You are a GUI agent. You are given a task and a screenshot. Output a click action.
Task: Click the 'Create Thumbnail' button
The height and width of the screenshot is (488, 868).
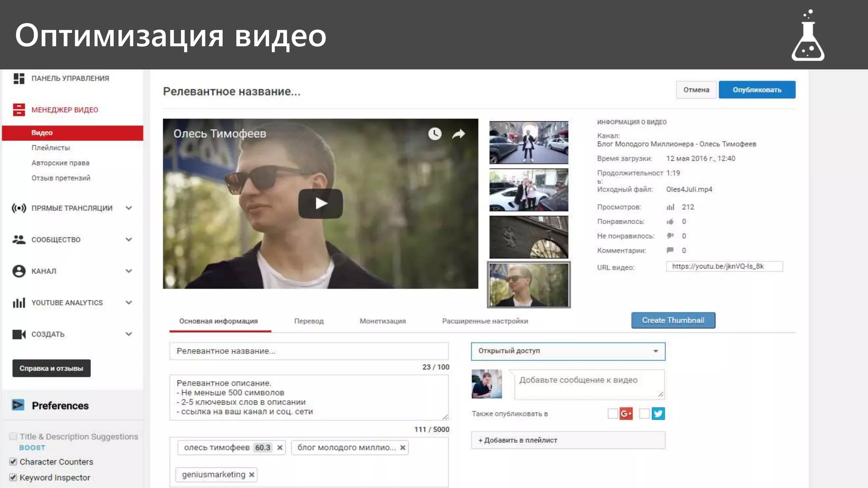pyautogui.click(x=673, y=320)
